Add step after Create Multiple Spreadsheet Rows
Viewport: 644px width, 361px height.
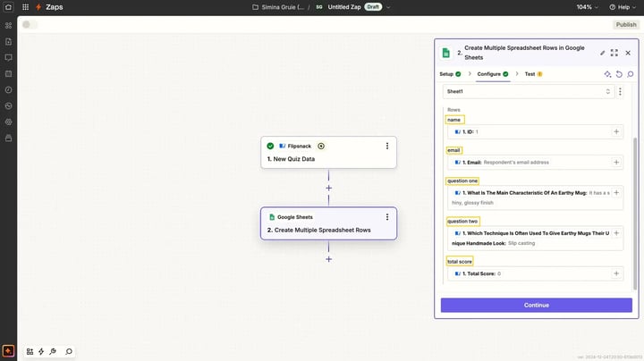[x=328, y=259]
